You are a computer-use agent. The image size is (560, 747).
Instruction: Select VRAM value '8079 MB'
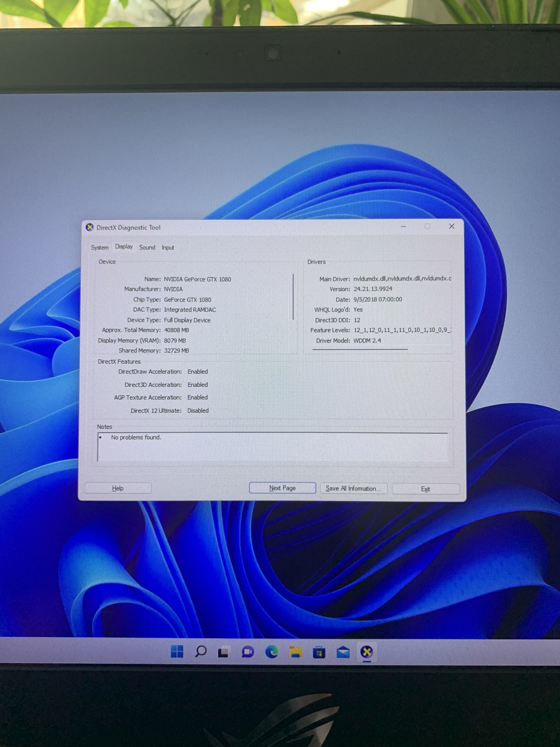point(175,341)
